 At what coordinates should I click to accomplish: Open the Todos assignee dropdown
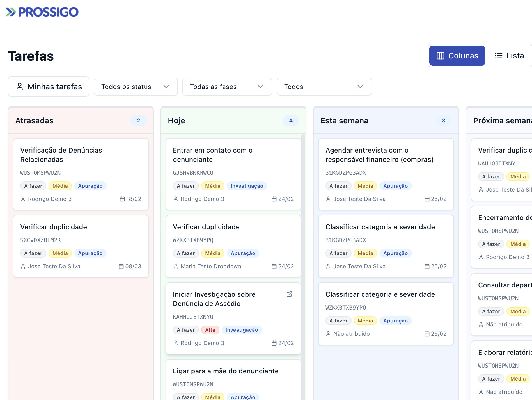click(324, 87)
